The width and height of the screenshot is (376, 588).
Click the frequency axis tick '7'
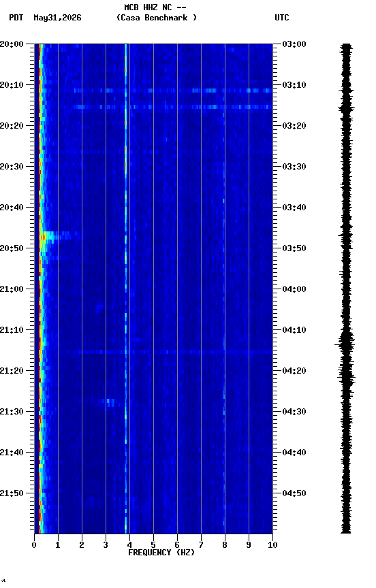pyautogui.click(x=201, y=545)
